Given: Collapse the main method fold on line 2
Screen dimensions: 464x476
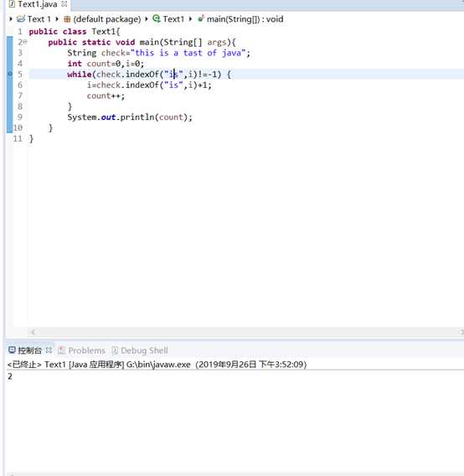Looking at the screenshot, I should click(x=25, y=42).
